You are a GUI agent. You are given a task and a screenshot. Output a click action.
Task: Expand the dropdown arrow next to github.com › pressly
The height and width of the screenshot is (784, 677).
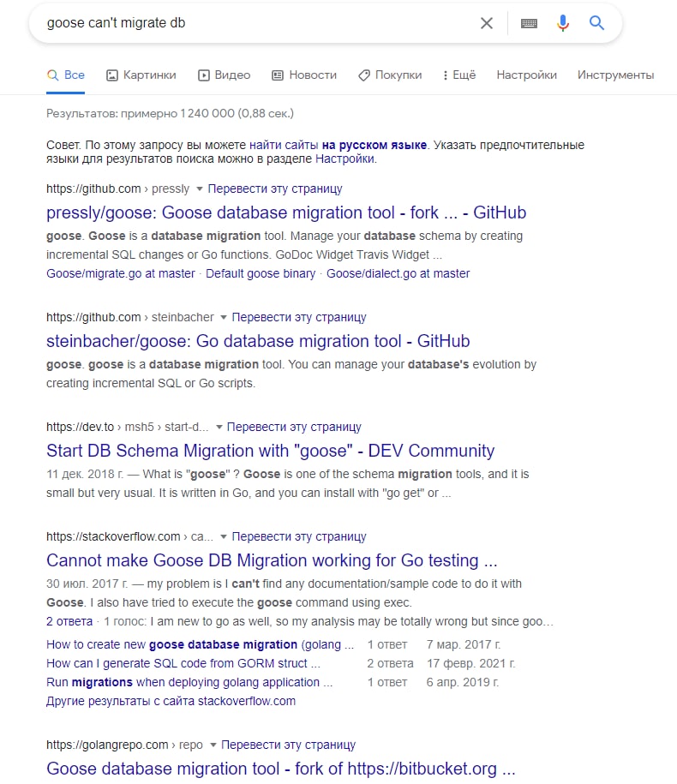(x=200, y=189)
